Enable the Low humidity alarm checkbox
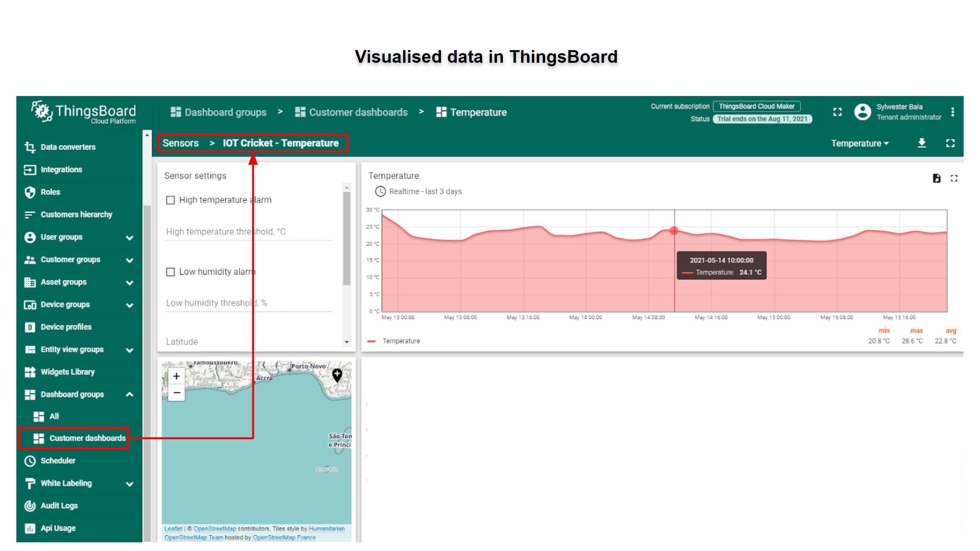This screenshot has width=980, height=551. [170, 272]
